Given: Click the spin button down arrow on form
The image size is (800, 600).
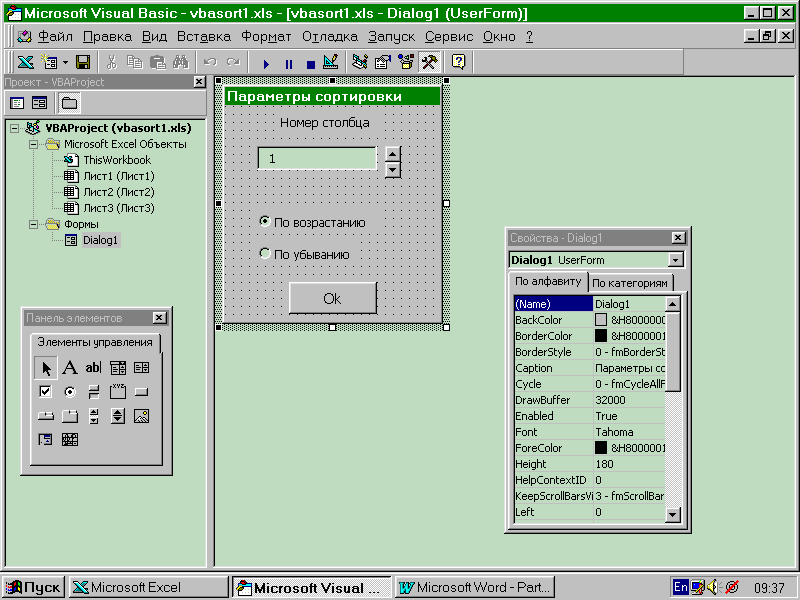Looking at the screenshot, I should click(x=392, y=169).
